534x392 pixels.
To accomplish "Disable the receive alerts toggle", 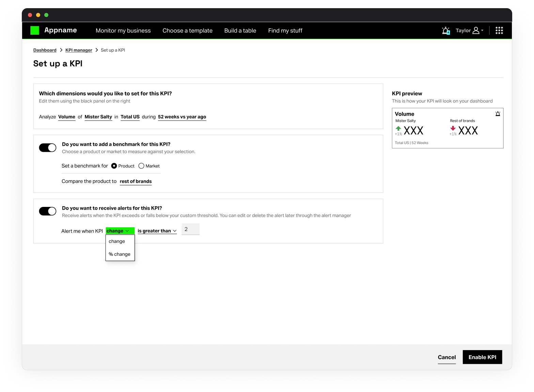I will [x=48, y=211].
